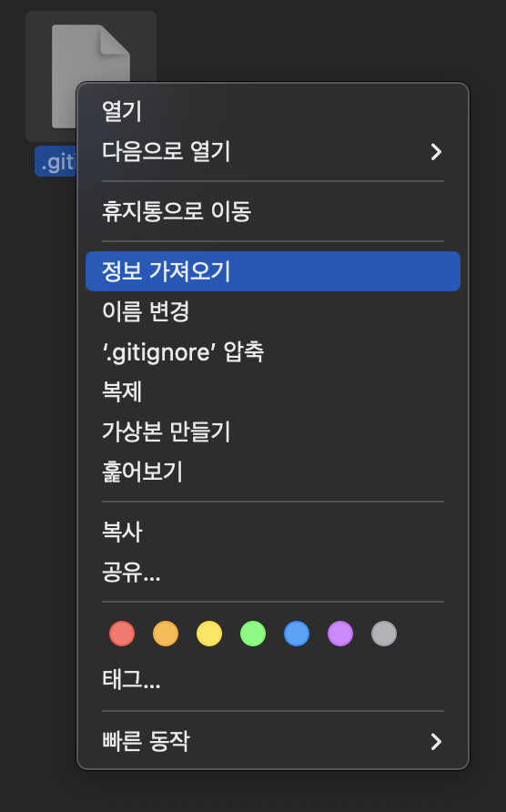Image resolution: width=506 pixels, height=812 pixels.
Task: Open the 다음으로 열기 menu entry
Action: 273,152
